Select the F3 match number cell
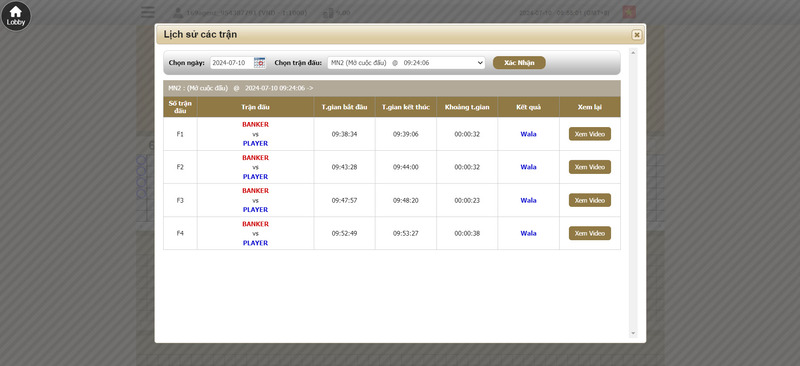The width and height of the screenshot is (800, 366). coord(180,200)
